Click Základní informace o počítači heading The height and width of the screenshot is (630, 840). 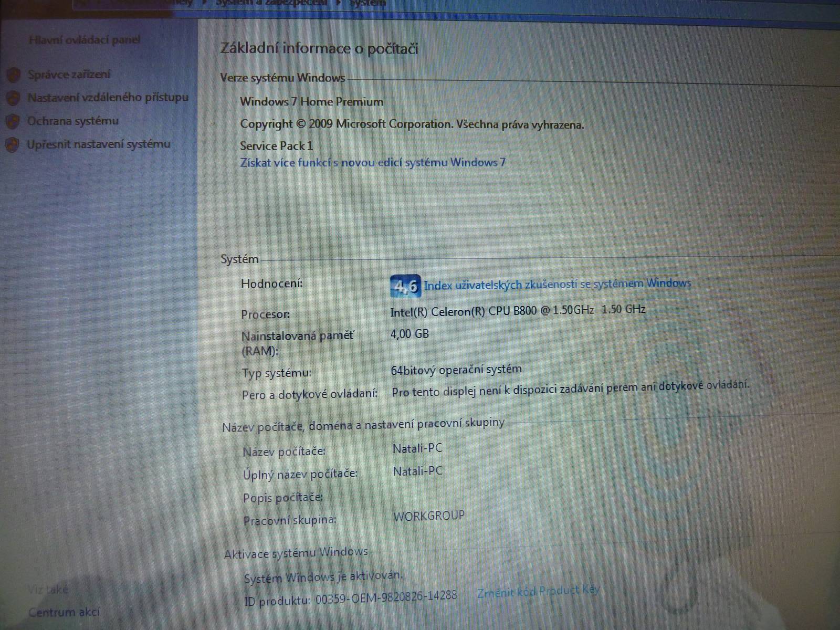319,49
